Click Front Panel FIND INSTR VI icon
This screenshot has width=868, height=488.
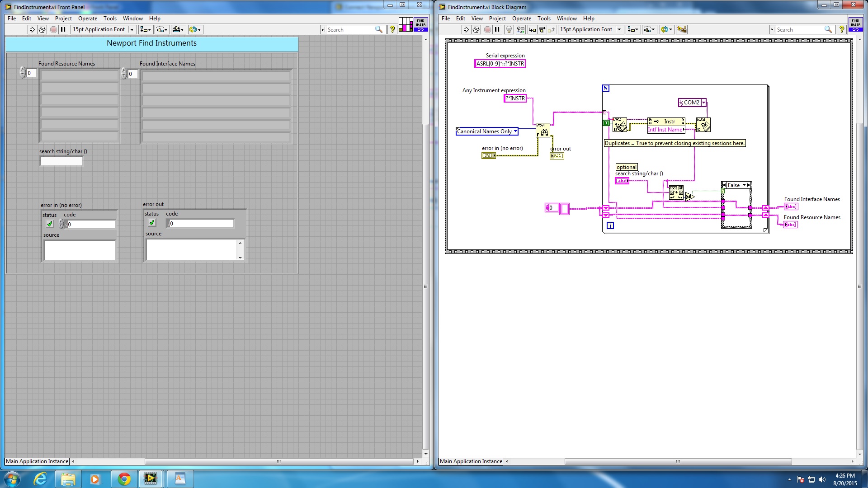pos(421,24)
